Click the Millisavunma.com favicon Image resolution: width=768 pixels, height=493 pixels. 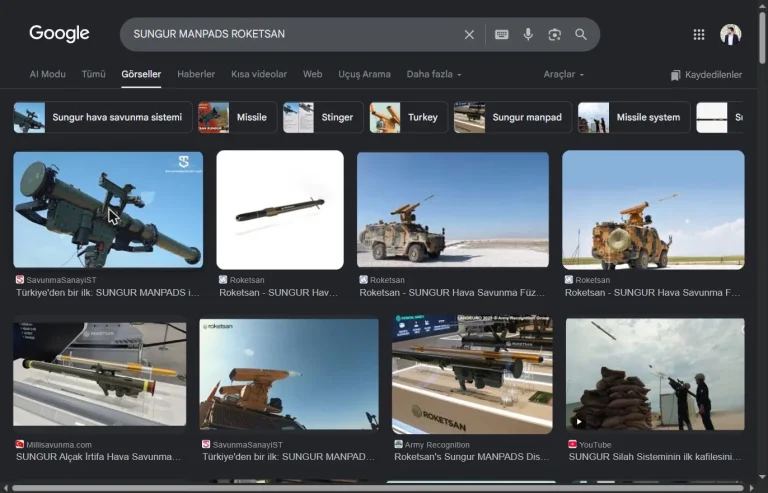tap(20, 445)
